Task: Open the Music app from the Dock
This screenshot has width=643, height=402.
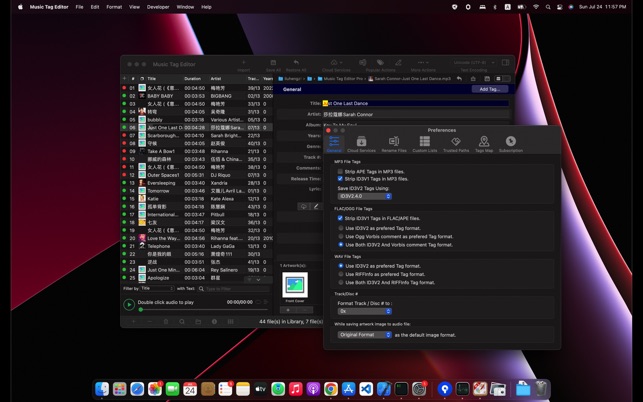Action: pyautogui.click(x=296, y=388)
